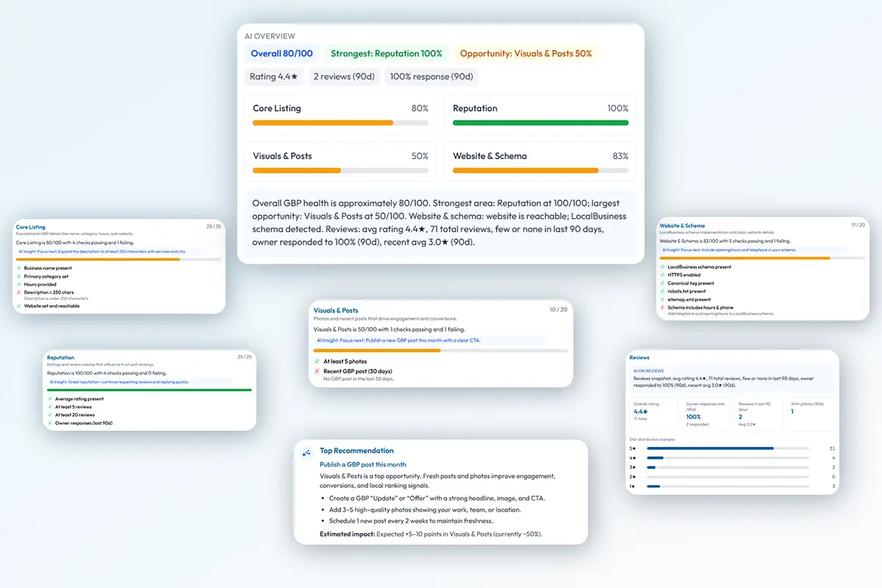Toggle the sitemap.xml present check
882x588 pixels.
point(664,300)
